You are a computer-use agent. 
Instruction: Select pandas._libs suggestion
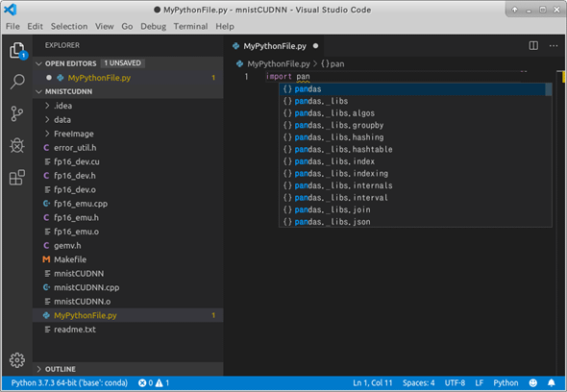tap(412, 101)
